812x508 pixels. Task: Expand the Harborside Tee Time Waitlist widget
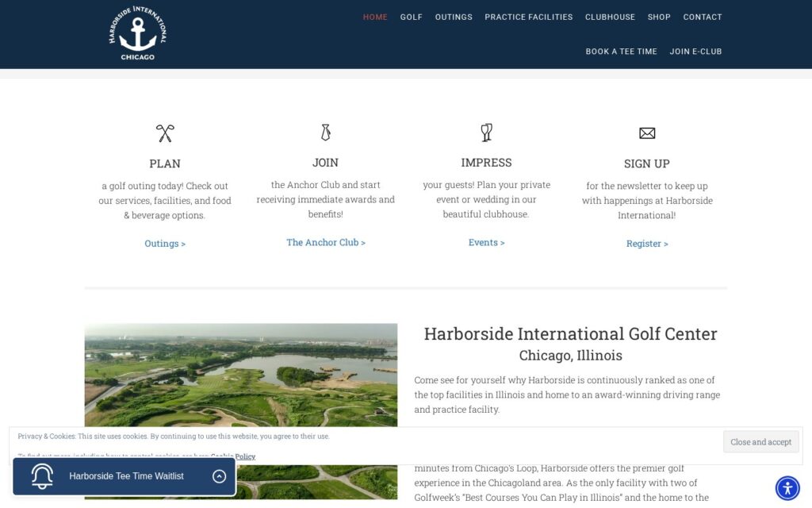pos(219,476)
